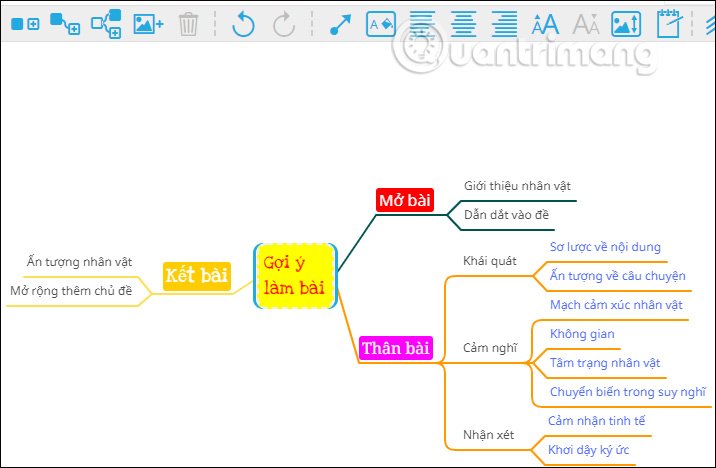This screenshot has width=716, height=468.
Task: Select the Sơ lược về nội dung node
Action: (x=605, y=247)
